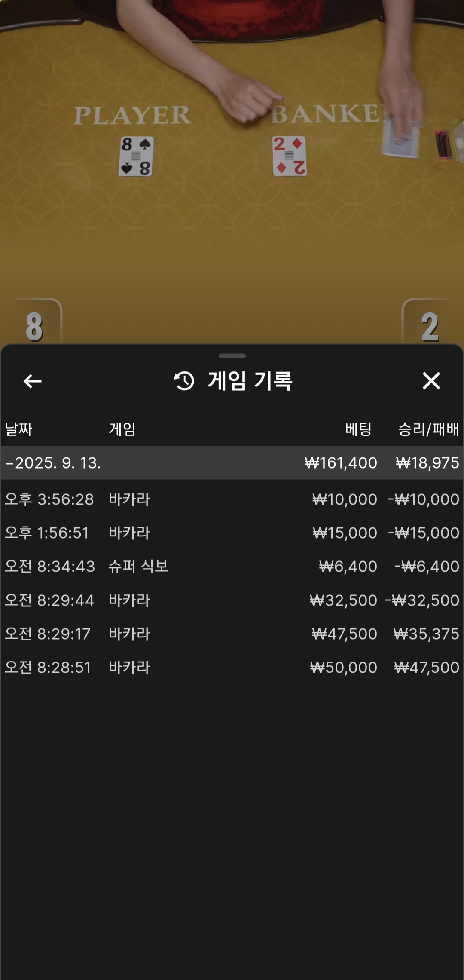
Task: Tap the banker's 2 of diamonds card
Action: pyautogui.click(x=289, y=156)
